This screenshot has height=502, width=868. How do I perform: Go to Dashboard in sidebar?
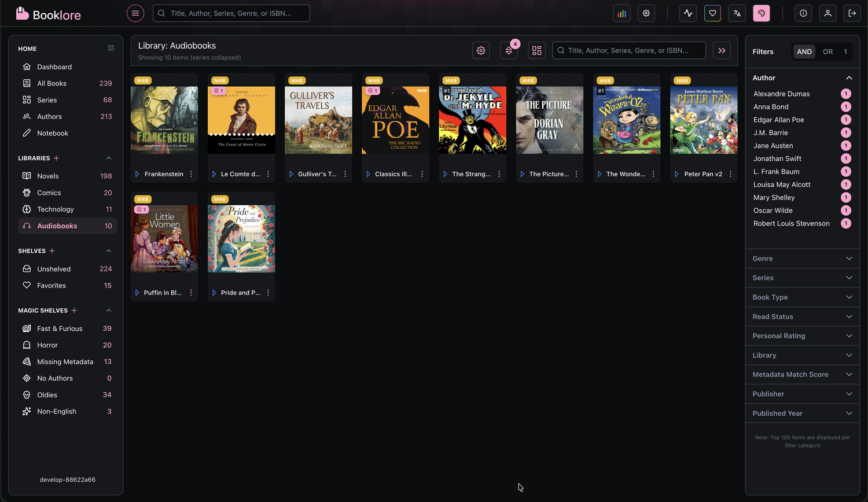[x=67, y=67]
